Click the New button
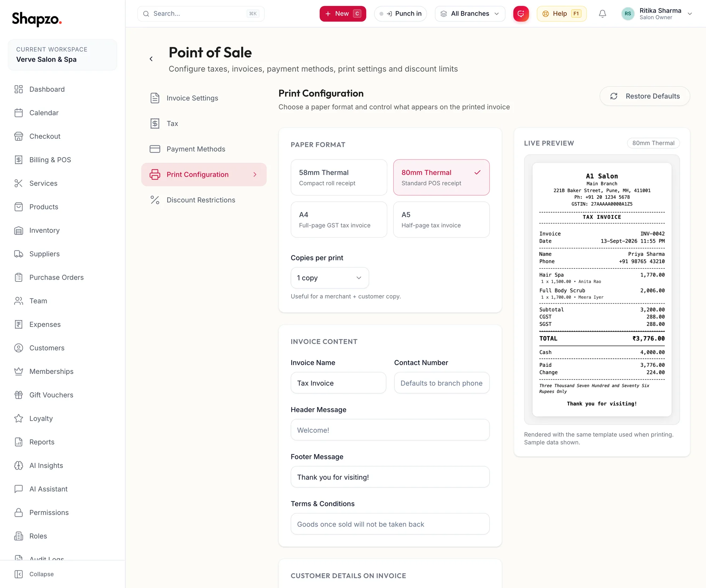The height and width of the screenshot is (588, 706). tap(343, 14)
